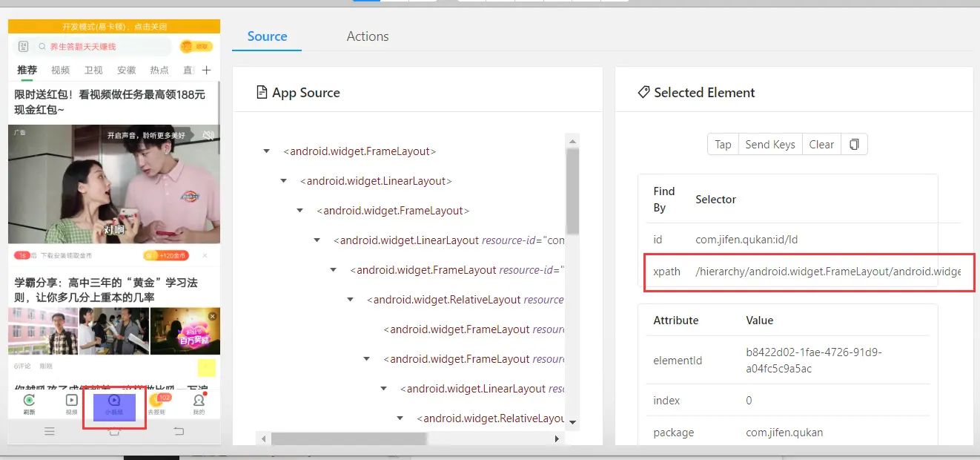Click the calendar icon left of search
Screen dimensions: 980x460
point(23,47)
